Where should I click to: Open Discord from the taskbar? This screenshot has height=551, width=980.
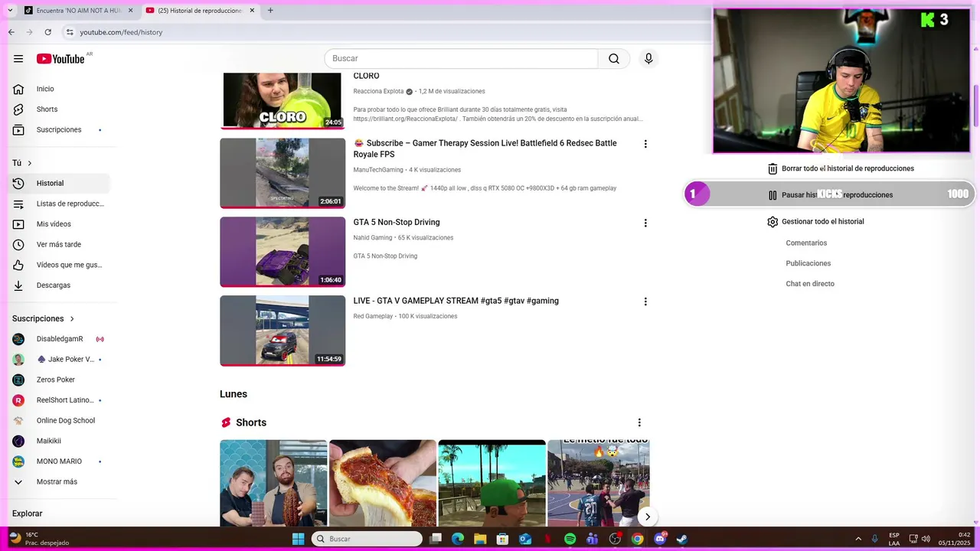660,539
